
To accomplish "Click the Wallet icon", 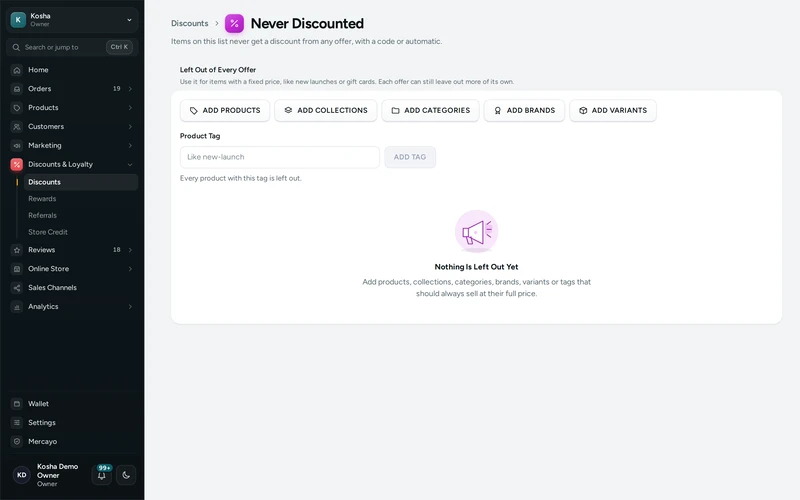I will [x=17, y=404].
